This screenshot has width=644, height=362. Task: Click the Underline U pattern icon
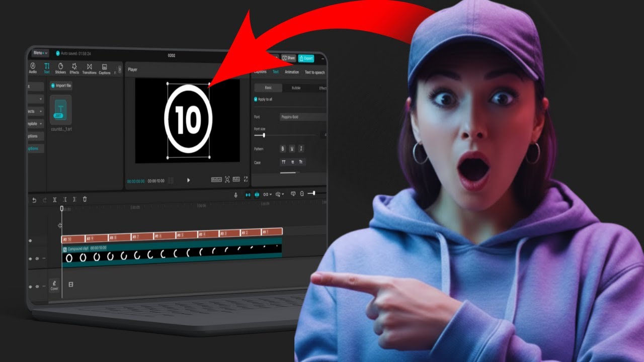[x=292, y=149]
